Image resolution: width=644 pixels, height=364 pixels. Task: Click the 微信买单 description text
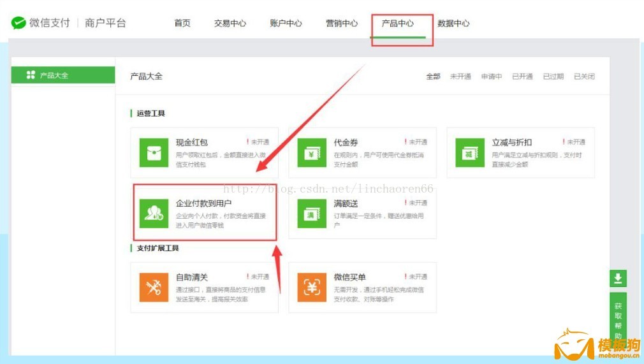(x=379, y=294)
